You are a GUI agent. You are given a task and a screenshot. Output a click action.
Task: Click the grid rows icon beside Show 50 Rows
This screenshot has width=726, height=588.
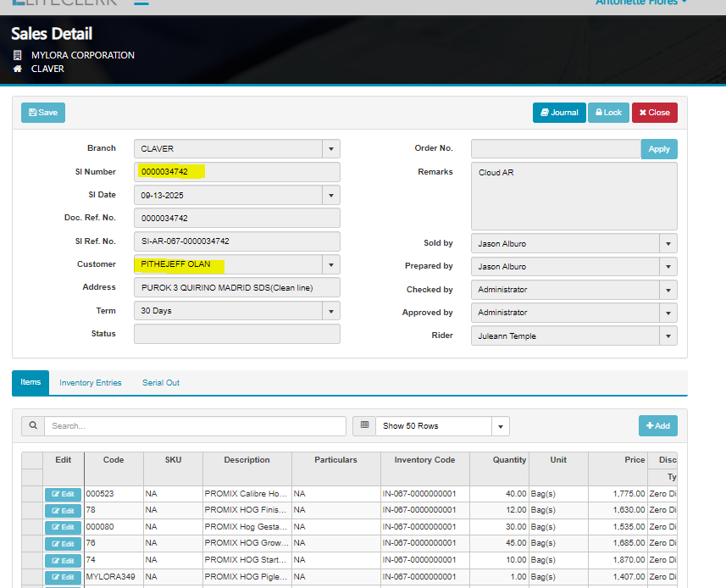click(364, 426)
